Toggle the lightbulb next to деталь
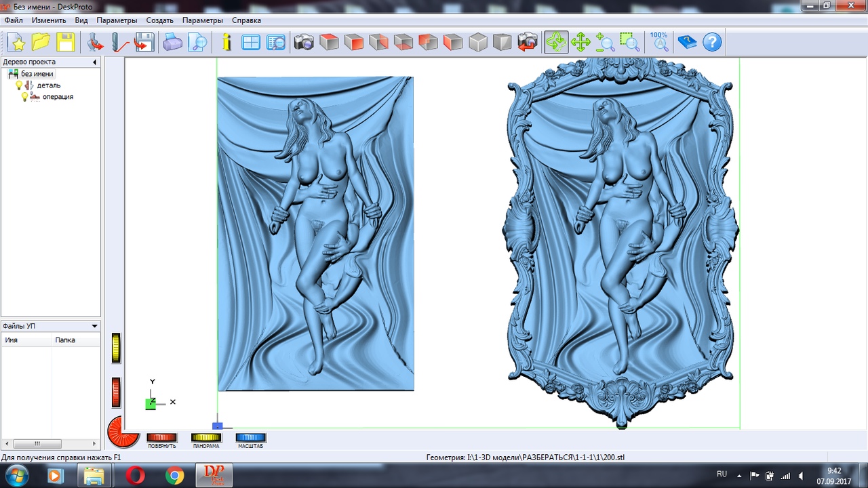The image size is (868, 488). (x=20, y=85)
